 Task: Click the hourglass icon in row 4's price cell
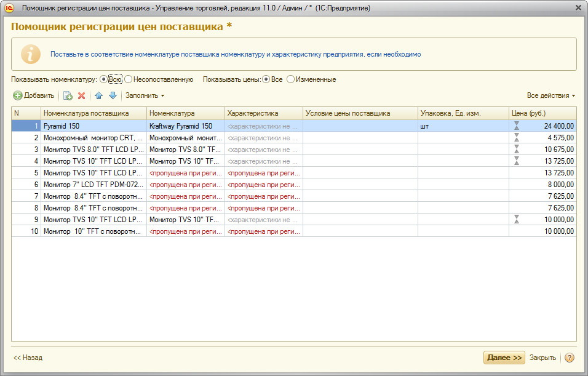tap(517, 161)
